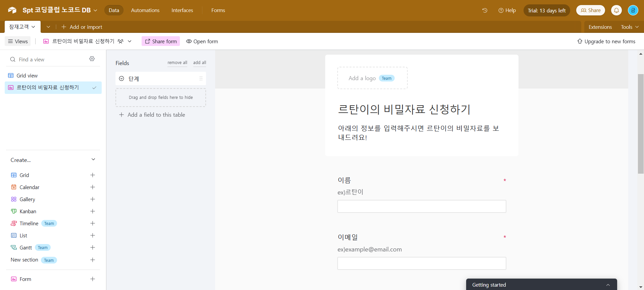Click the Trial 13 days left badge
Viewport: 644px width, 290px height.
(x=547, y=10)
